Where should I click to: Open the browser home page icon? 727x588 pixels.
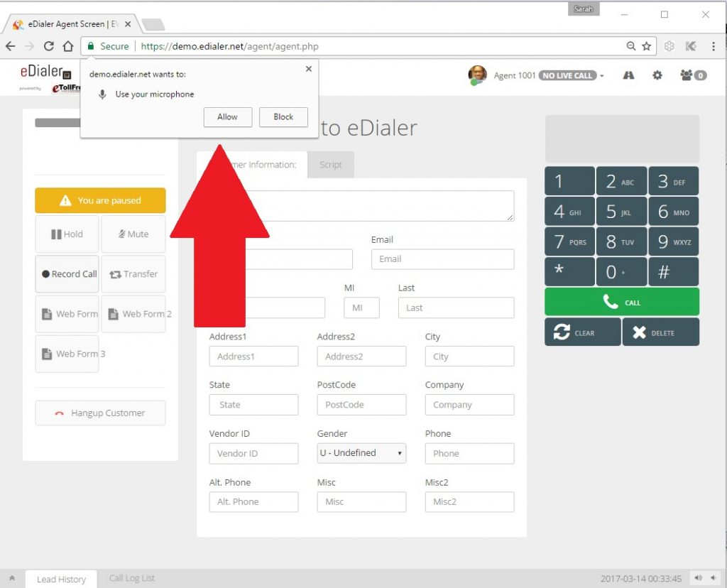[x=68, y=46]
